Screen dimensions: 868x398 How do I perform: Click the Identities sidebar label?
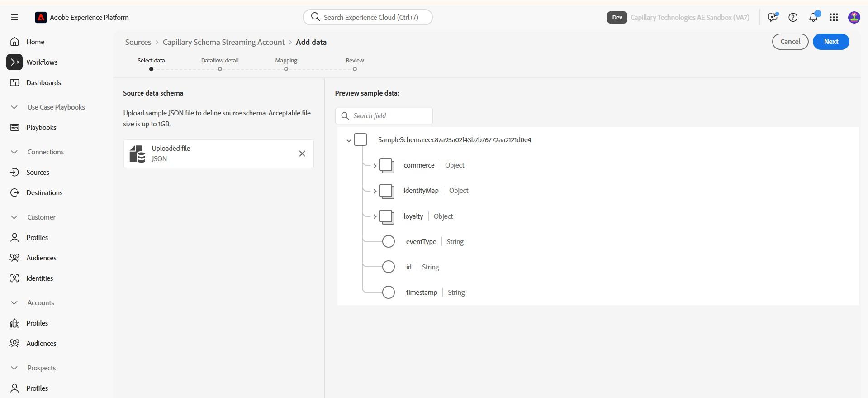click(39, 278)
